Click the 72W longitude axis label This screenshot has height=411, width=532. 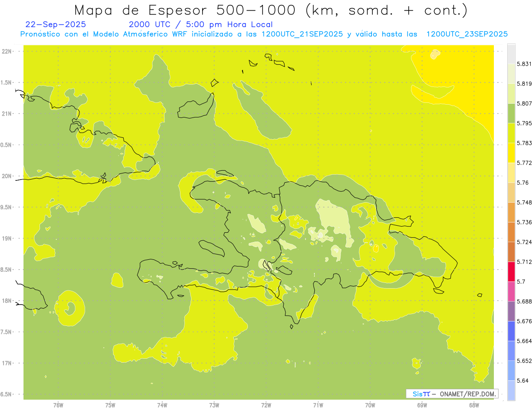point(266,405)
